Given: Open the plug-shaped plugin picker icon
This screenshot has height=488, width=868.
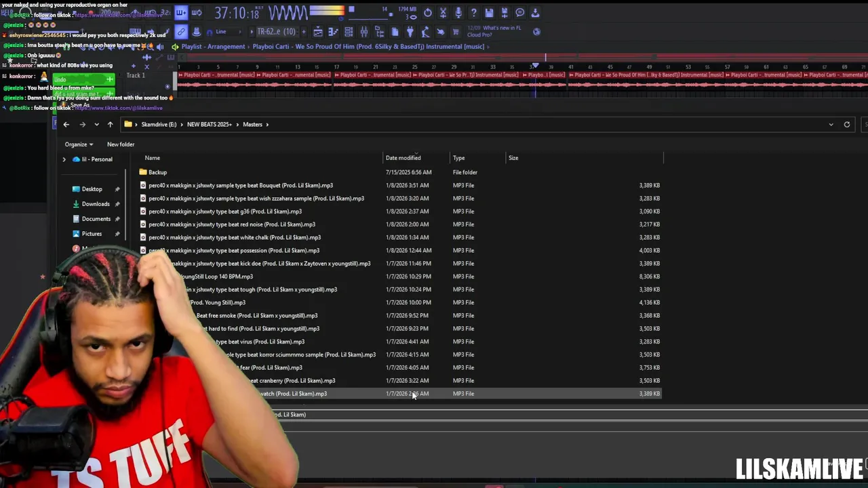Looking at the screenshot, I should click(x=410, y=32).
